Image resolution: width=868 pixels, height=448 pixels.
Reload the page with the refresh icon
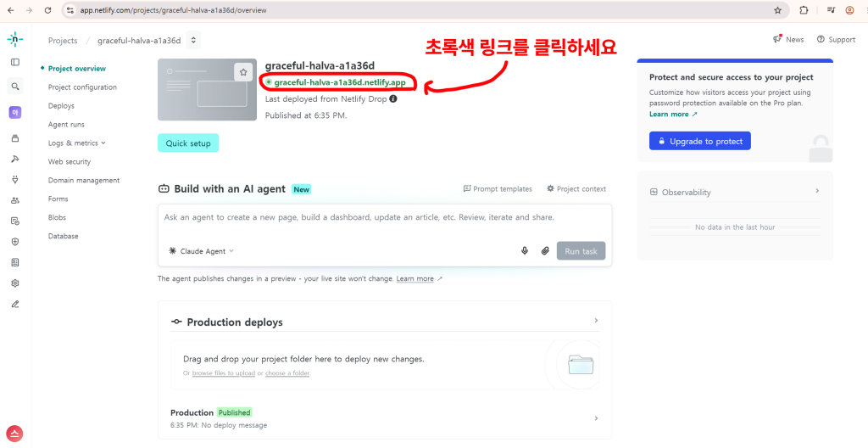[47, 10]
